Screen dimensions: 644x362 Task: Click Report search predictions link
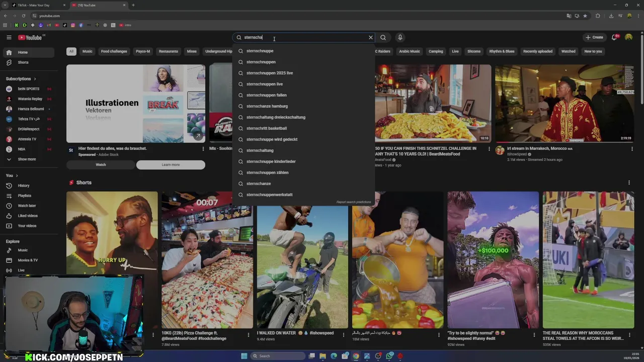354,202
